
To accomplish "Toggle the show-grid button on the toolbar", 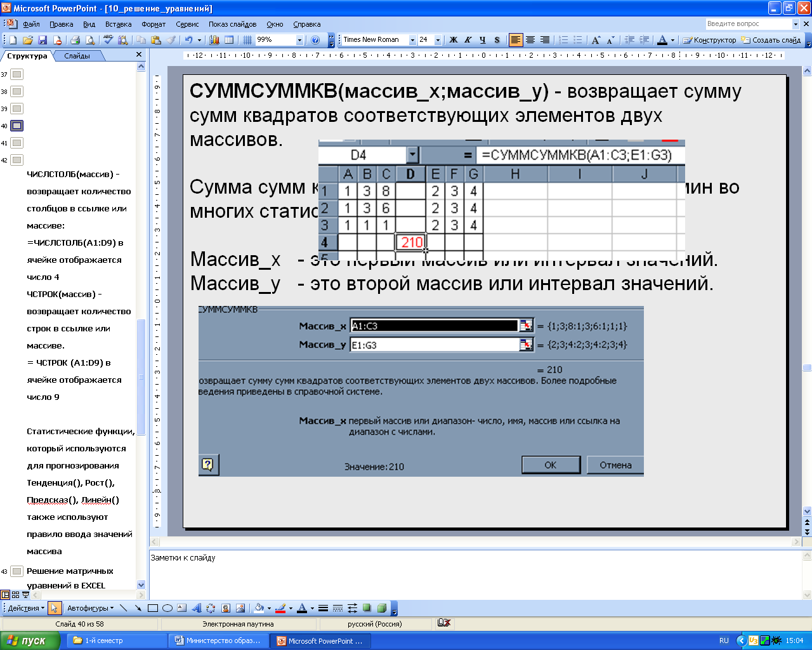I will point(247,40).
